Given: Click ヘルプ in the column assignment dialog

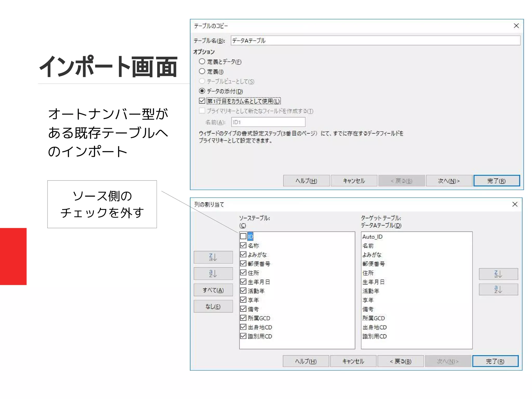Looking at the screenshot, I should click(306, 361).
